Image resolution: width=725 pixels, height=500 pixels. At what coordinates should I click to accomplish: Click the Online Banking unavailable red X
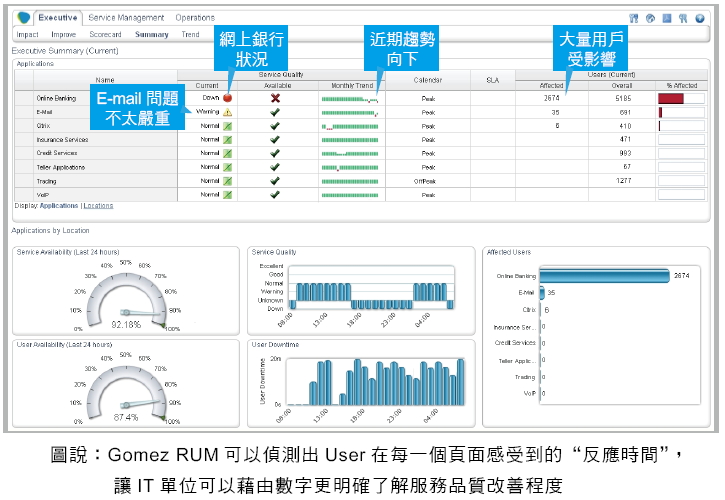point(275,98)
